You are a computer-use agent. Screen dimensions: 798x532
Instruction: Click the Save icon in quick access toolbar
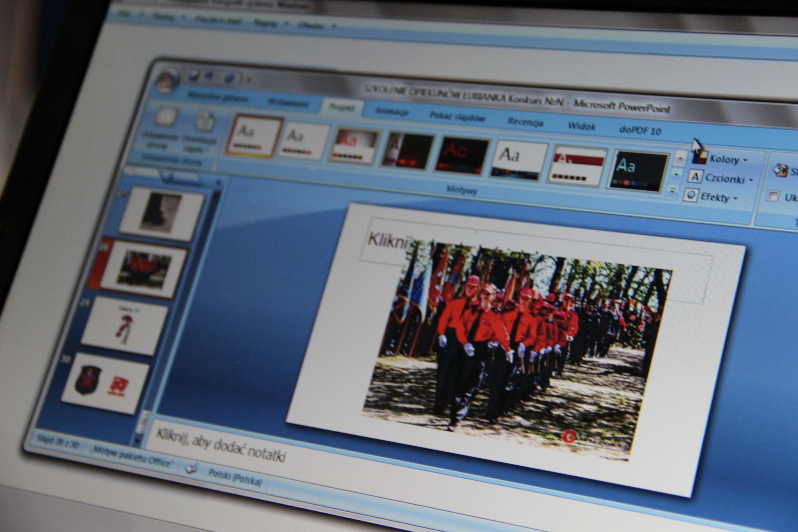point(194,76)
